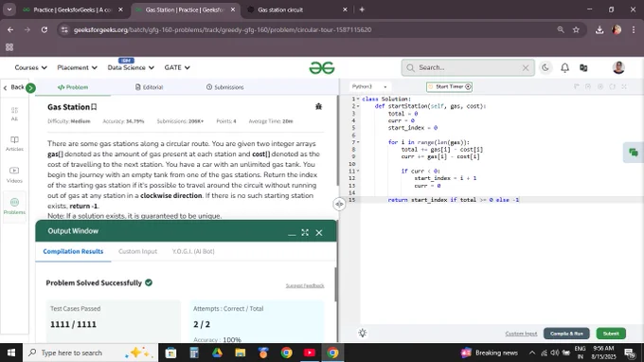Click the reset code icon in editor toolbar

(613, 86)
